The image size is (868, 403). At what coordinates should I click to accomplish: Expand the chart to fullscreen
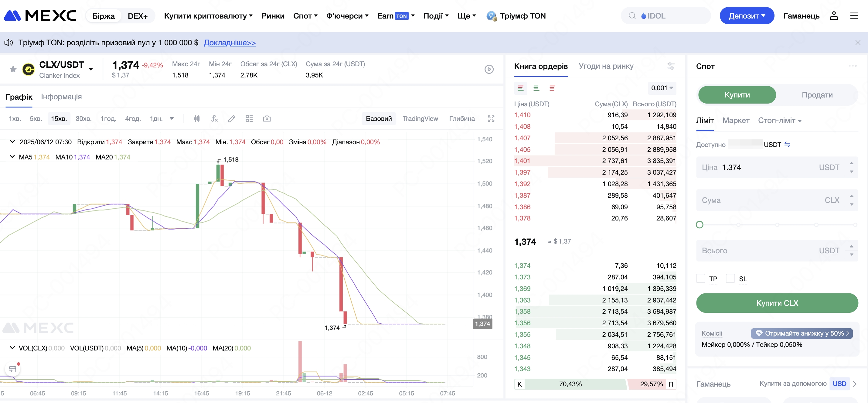click(x=491, y=119)
